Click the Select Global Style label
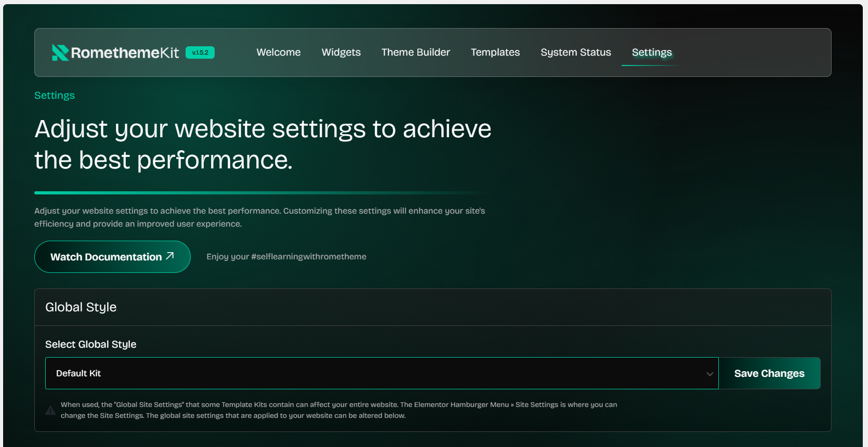The height and width of the screenshot is (447, 868). 91,344
